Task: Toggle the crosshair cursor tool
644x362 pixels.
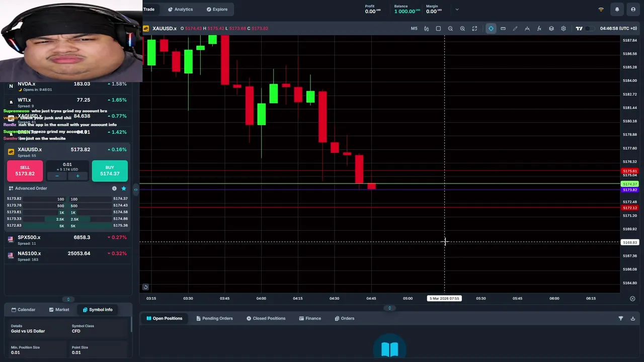Action: (x=491, y=29)
